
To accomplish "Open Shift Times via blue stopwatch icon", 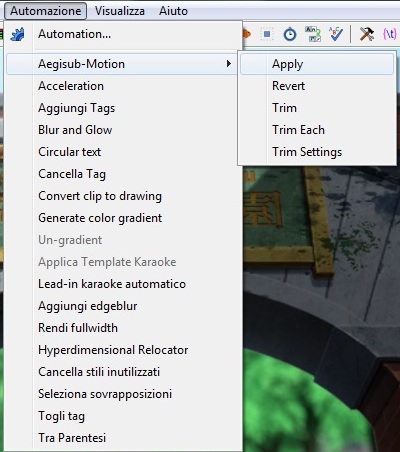I will point(290,34).
